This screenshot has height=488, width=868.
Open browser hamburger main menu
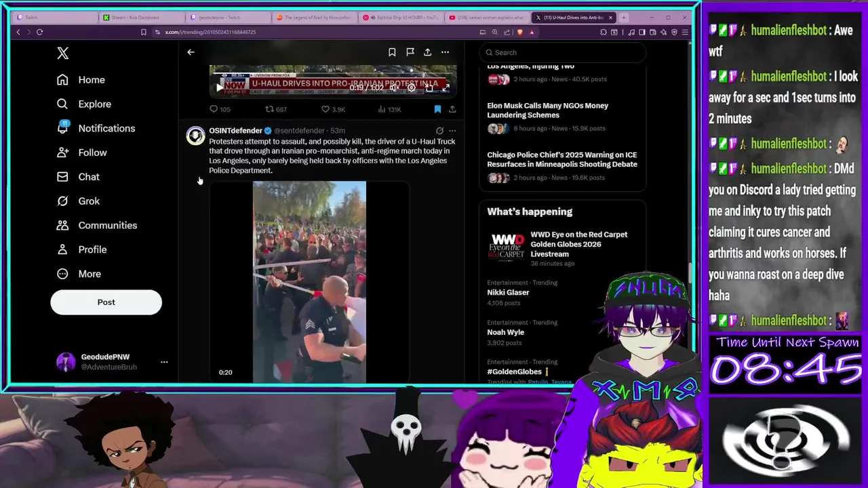pos(686,32)
